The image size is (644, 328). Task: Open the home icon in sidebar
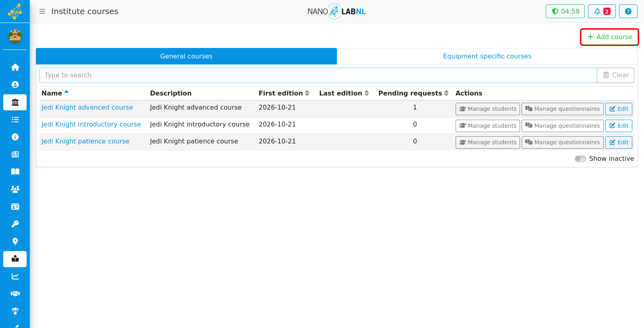(x=15, y=67)
